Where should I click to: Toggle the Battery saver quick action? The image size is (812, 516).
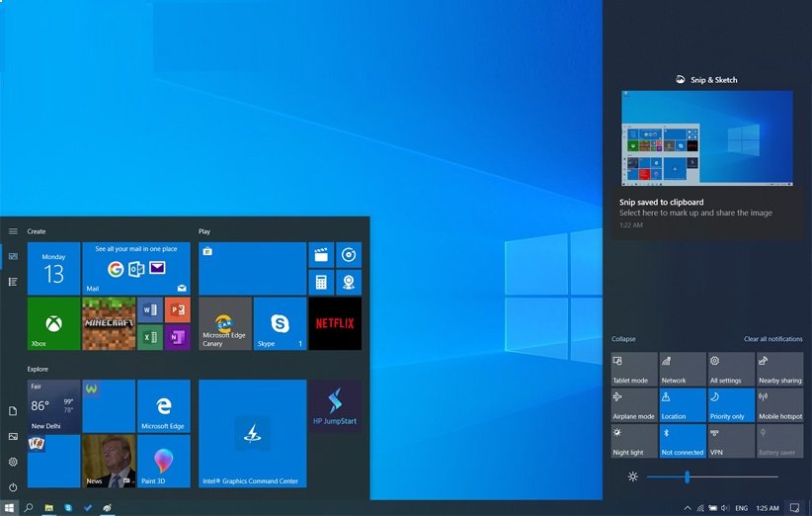coord(779,442)
